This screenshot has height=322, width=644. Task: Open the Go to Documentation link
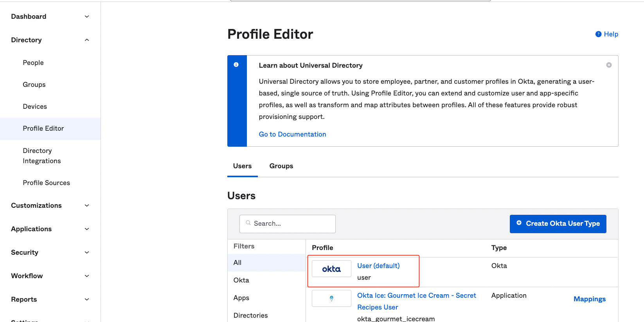point(292,134)
